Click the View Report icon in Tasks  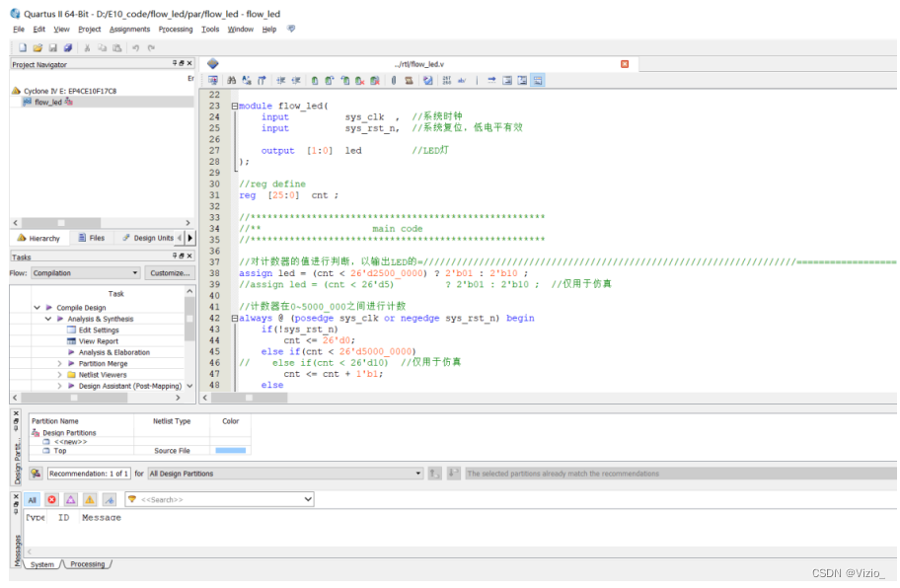[71, 341]
